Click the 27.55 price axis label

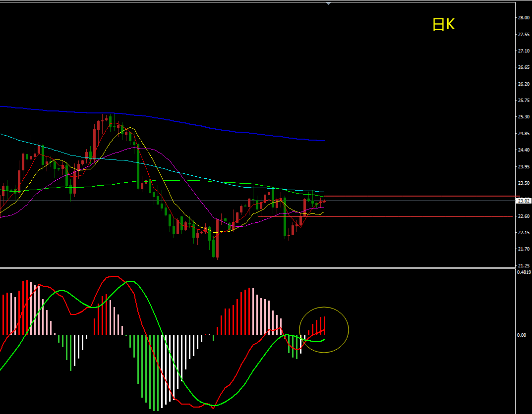pyautogui.click(x=524, y=35)
